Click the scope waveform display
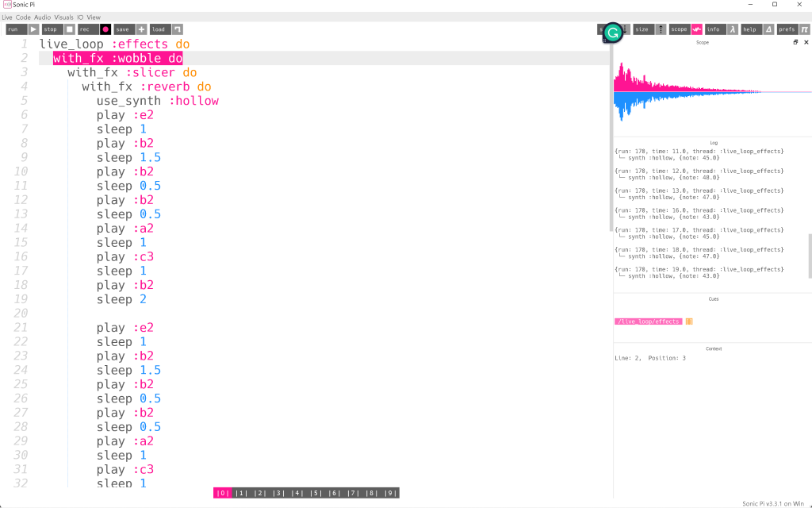Screen dimensions: 812x508 pos(713,92)
